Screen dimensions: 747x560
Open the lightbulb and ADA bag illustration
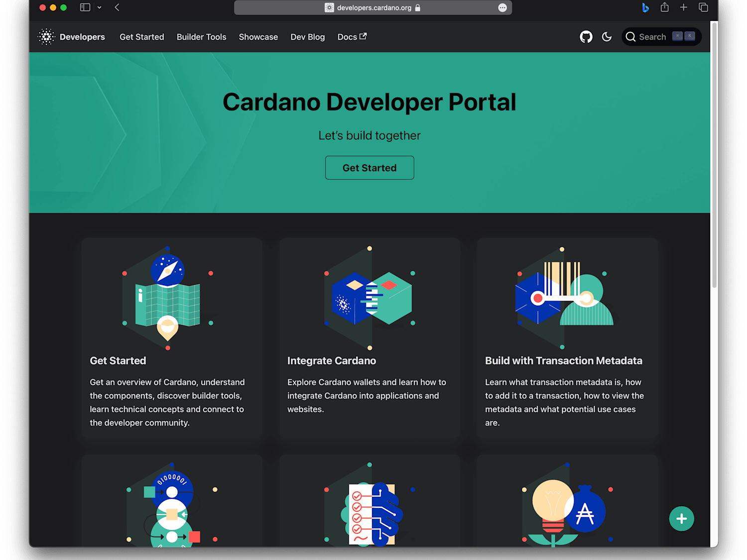tap(567, 505)
